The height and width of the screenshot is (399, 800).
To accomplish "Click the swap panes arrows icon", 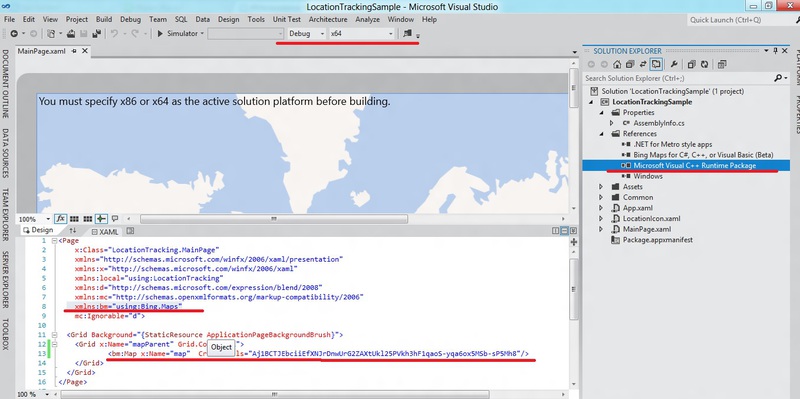I will [x=72, y=231].
